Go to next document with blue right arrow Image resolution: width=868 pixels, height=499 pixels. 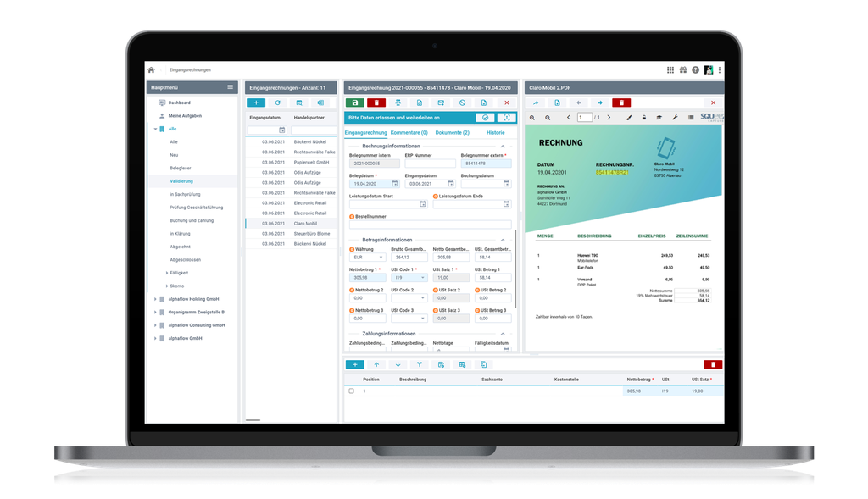point(600,103)
